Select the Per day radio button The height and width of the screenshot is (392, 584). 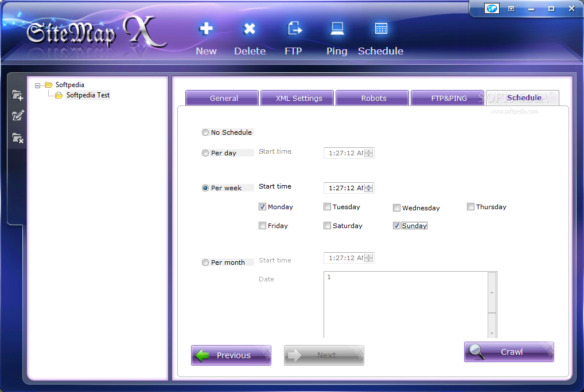pyautogui.click(x=205, y=153)
